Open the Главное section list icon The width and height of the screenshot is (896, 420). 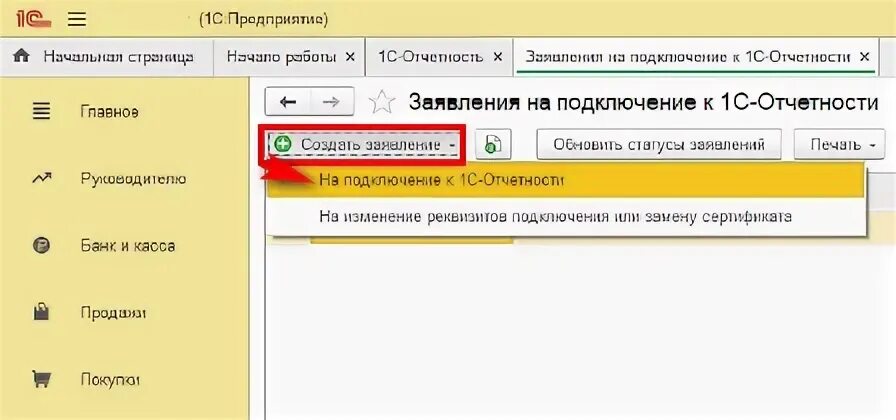(x=42, y=111)
